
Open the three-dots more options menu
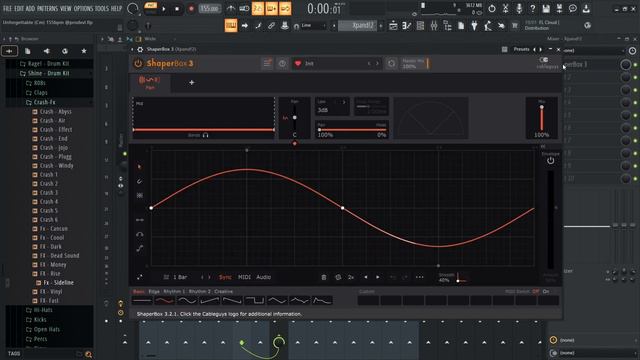(x=420, y=277)
